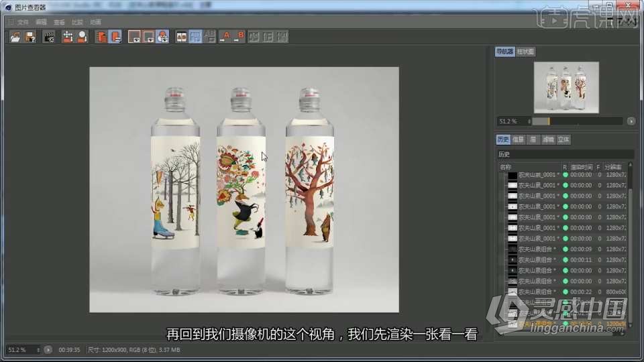
Task: Click the toolbar menu grip icon beside 文件
Action: coord(10,22)
